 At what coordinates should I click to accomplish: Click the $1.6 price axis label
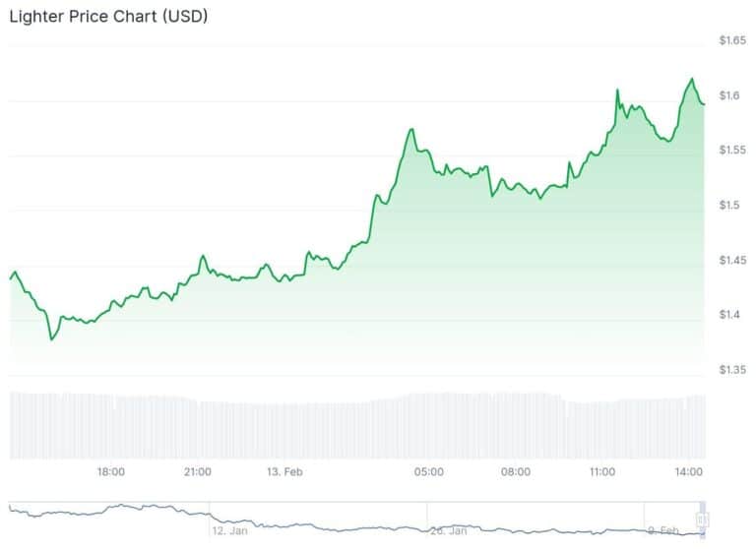pos(730,95)
